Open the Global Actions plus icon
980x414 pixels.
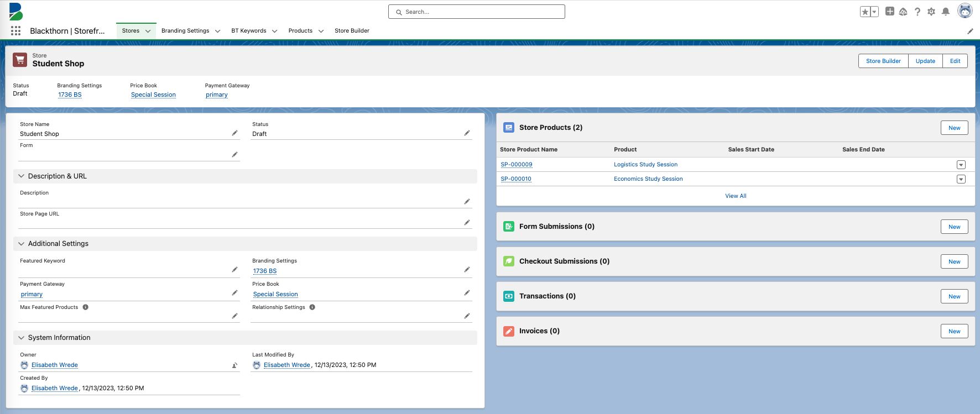pos(890,11)
